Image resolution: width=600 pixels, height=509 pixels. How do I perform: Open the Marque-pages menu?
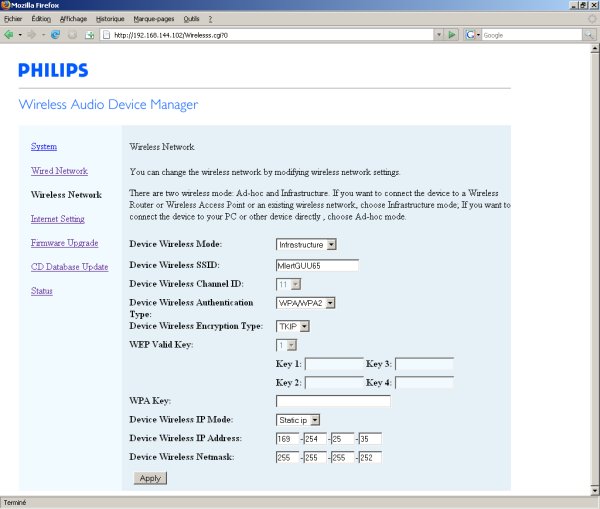153,19
